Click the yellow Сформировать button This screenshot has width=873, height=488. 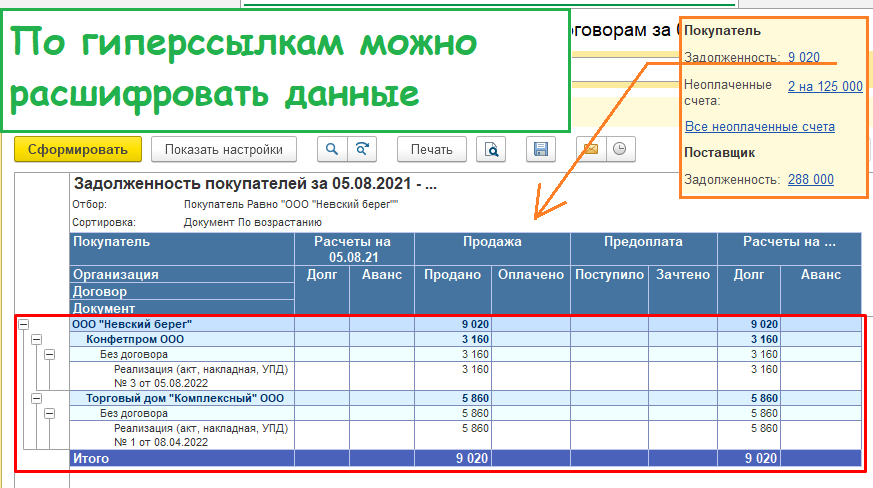point(78,149)
